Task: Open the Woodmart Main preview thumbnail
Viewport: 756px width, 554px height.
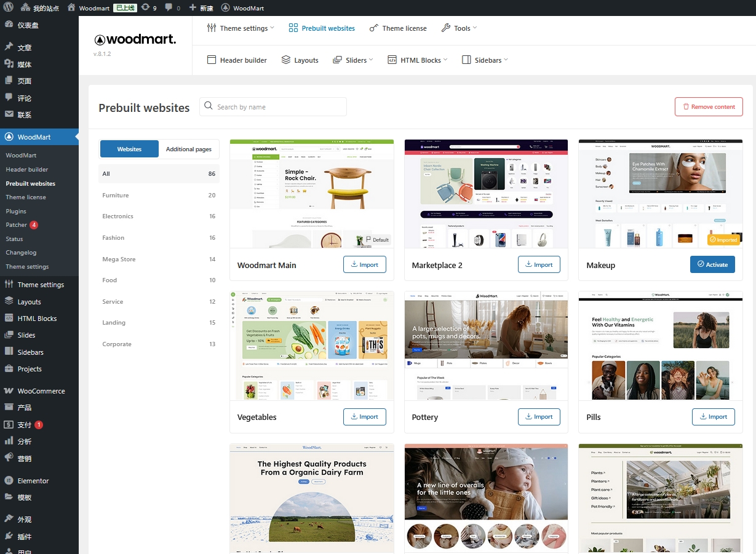Action: [x=312, y=194]
